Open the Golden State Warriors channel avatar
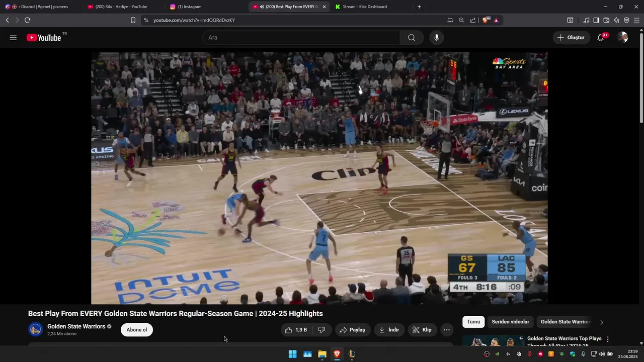Screen dimensions: 644x362 point(36,330)
